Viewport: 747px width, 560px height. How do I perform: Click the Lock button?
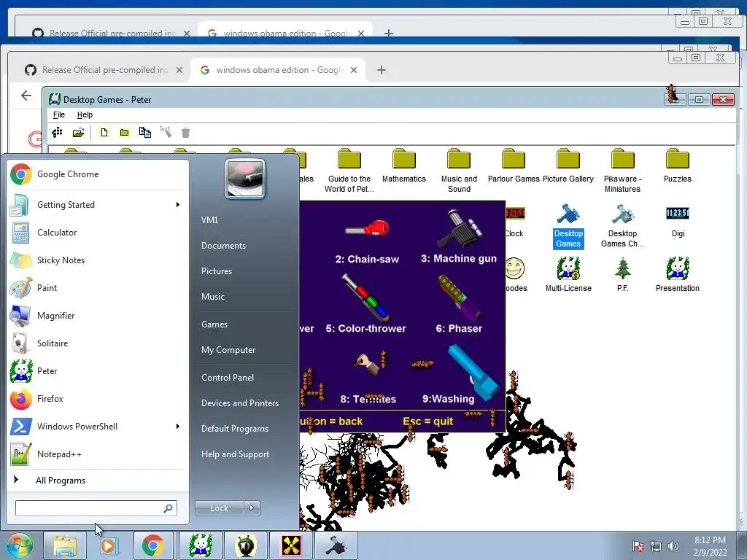[x=220, y=508]
